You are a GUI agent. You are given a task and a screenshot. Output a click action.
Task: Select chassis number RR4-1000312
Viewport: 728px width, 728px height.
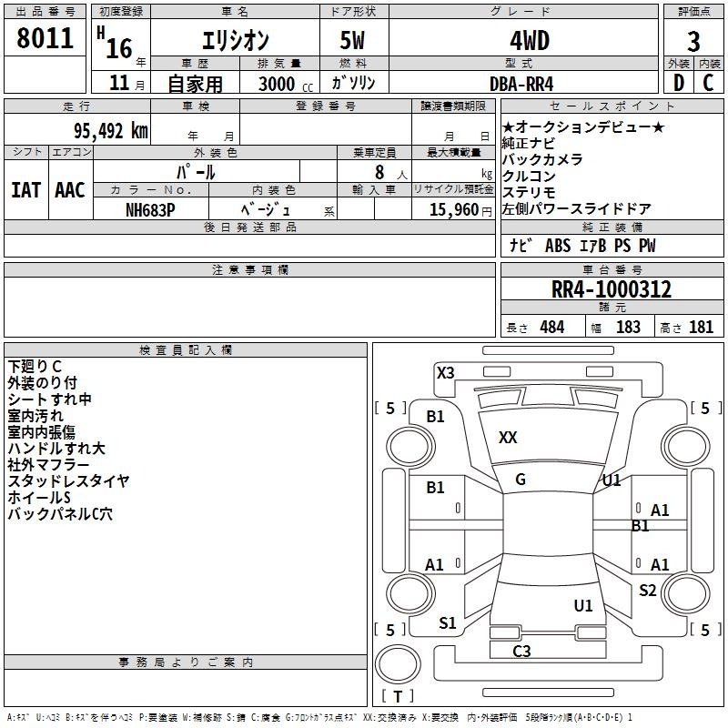click(612, 290)
